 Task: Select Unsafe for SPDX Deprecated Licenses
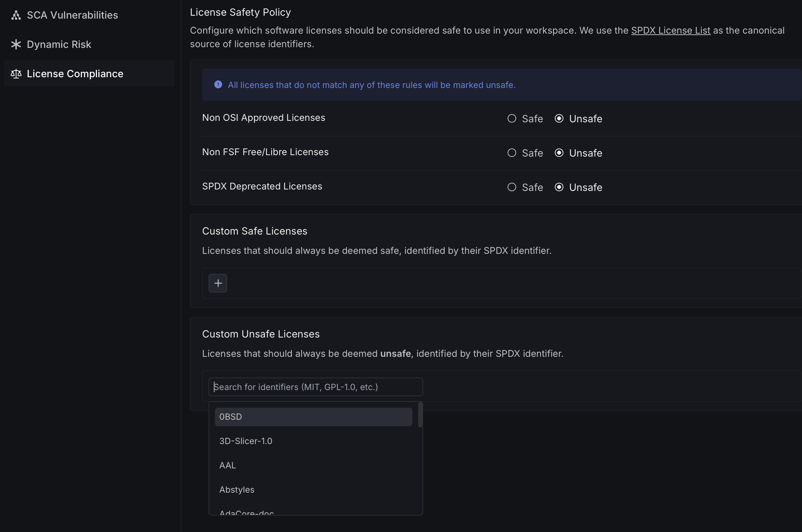click(559, 187)
